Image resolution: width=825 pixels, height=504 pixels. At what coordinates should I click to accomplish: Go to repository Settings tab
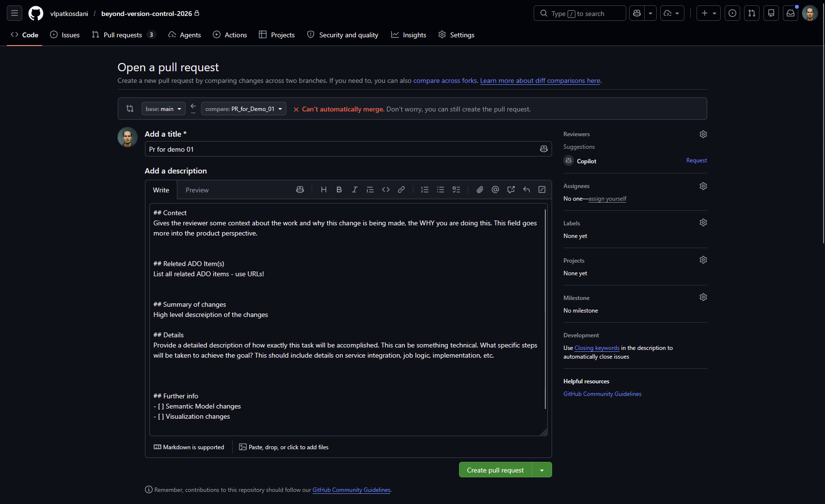[x=457, y=35]
